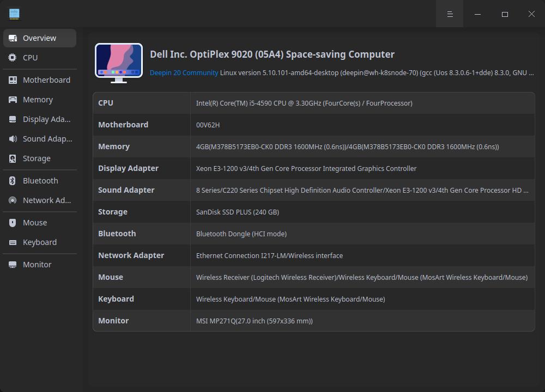This screenshot has height=392, width=545.
Task: Open the Deepin 20 Community link
Action: (184, 73)
